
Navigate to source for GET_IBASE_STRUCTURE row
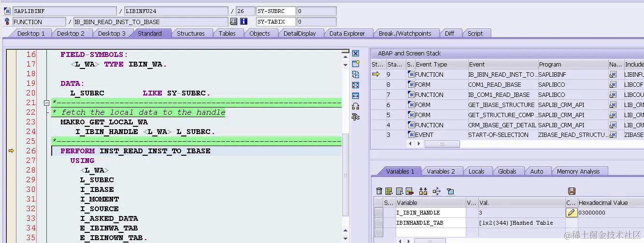613,105
